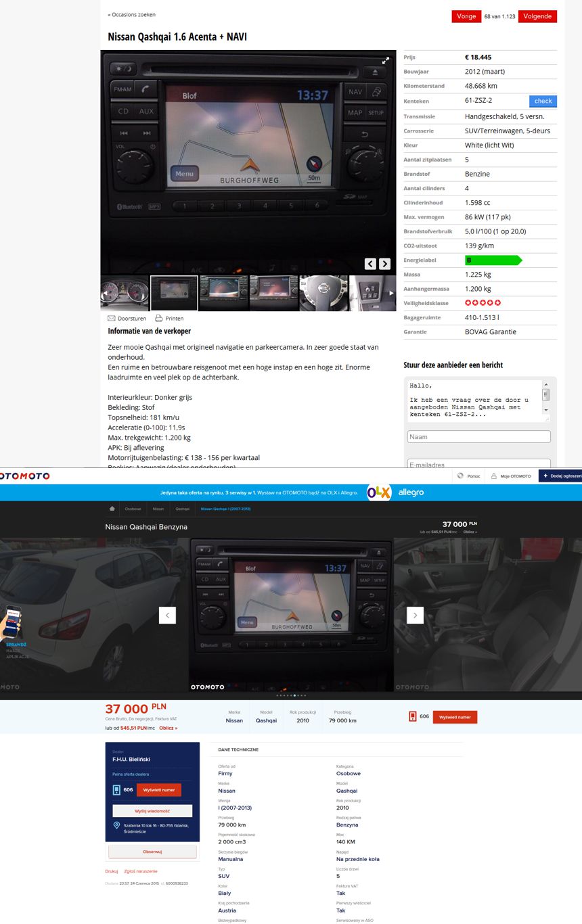Show the previous photo in Dutch listing
582x924 pixels.
click(370, 264)
